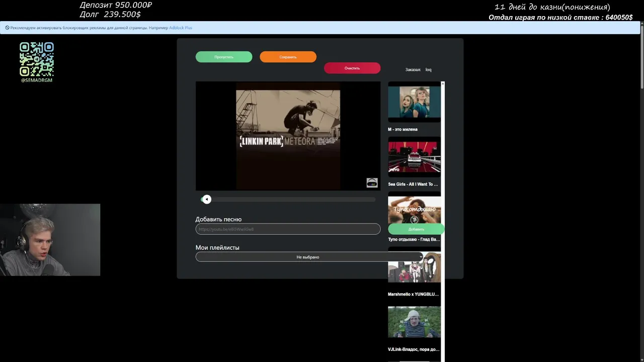Click the 'M - это милена' title text
The image size is (644, 362).
coord(403,129)
